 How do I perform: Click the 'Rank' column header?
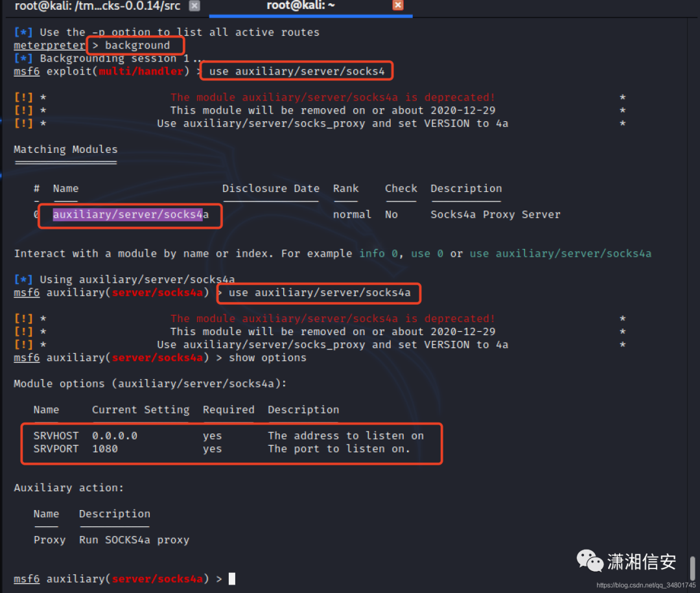[x=345, y=189]
